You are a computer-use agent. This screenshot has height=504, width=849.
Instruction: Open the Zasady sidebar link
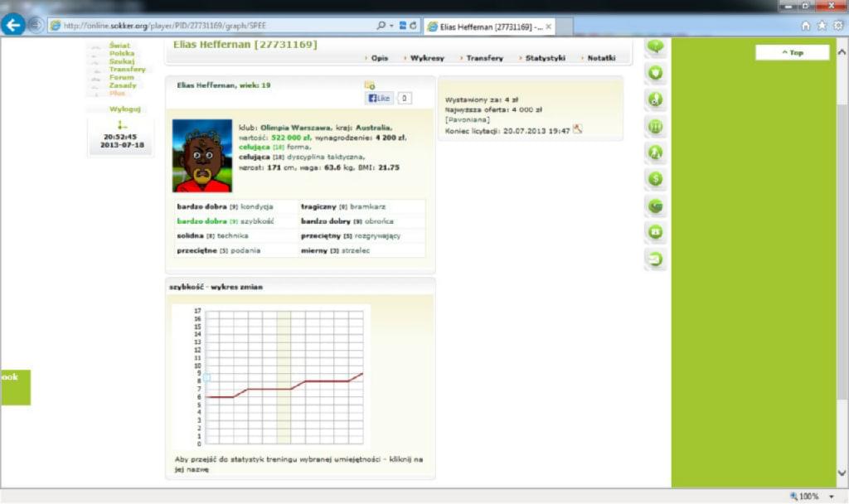[123, 85]
